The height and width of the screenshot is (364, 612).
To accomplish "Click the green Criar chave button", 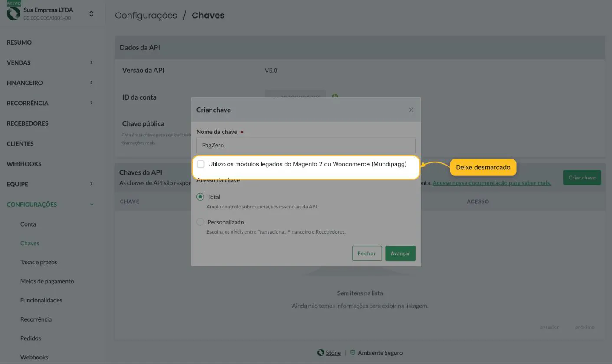I will [x=582, y=178].
